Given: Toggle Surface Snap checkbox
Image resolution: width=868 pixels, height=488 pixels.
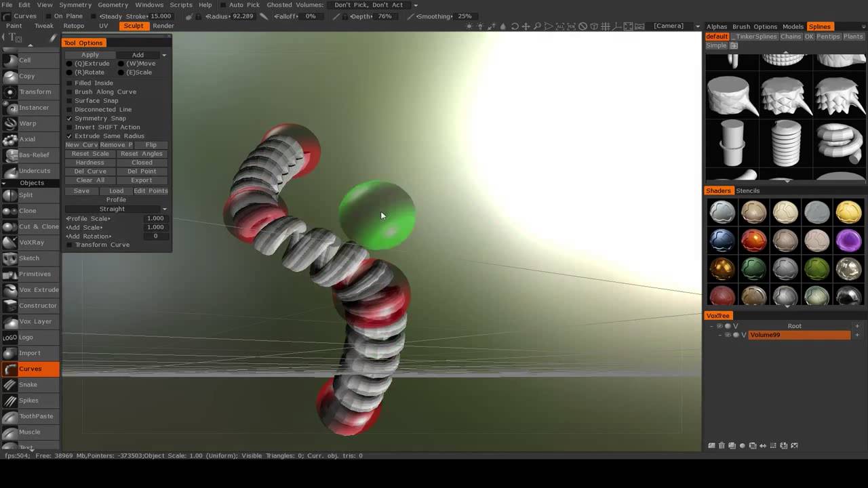Looking at the screenshot, I should pos(69,100).
